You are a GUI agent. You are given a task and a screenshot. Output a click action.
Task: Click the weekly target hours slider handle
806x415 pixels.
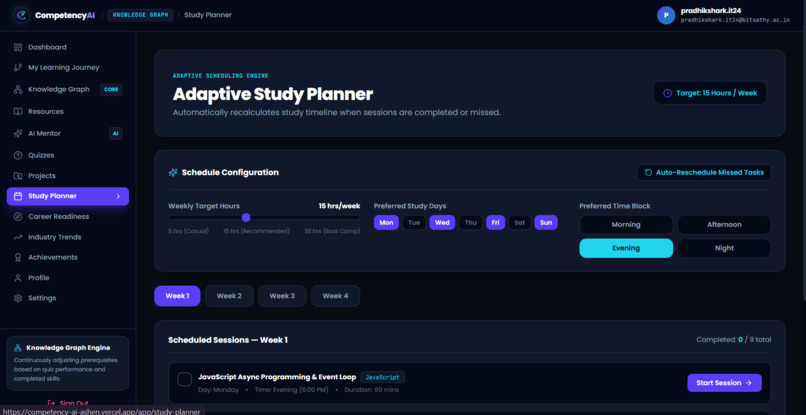(246, 218)
